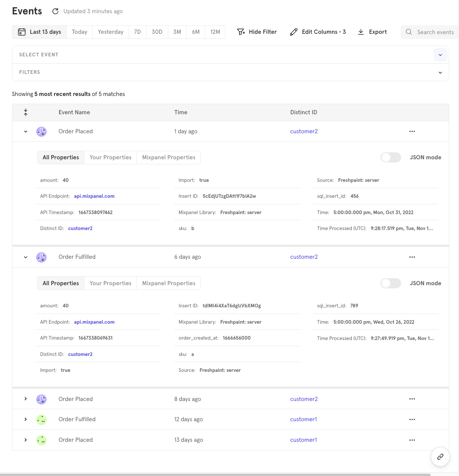Image resolution: width=459 pixels, height=476 pixels.
Task: Click the collapse-all rows icon in table header
Action: 26,112
